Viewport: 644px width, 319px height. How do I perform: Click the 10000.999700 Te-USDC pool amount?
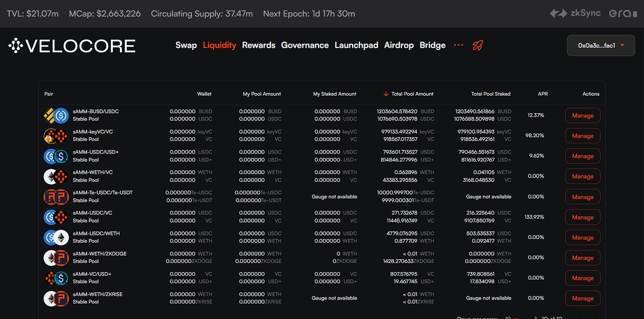pos(405,192)
